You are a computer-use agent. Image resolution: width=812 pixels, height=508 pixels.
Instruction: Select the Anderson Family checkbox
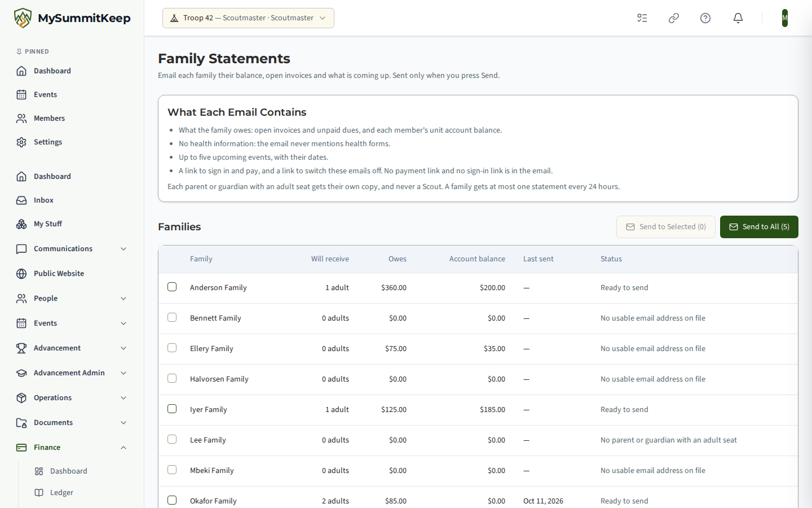point(172,287)
